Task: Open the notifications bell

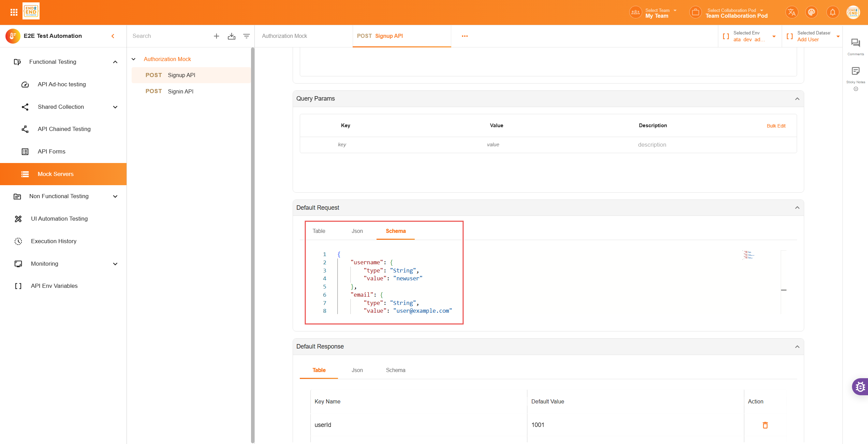Action: [833, 13]
